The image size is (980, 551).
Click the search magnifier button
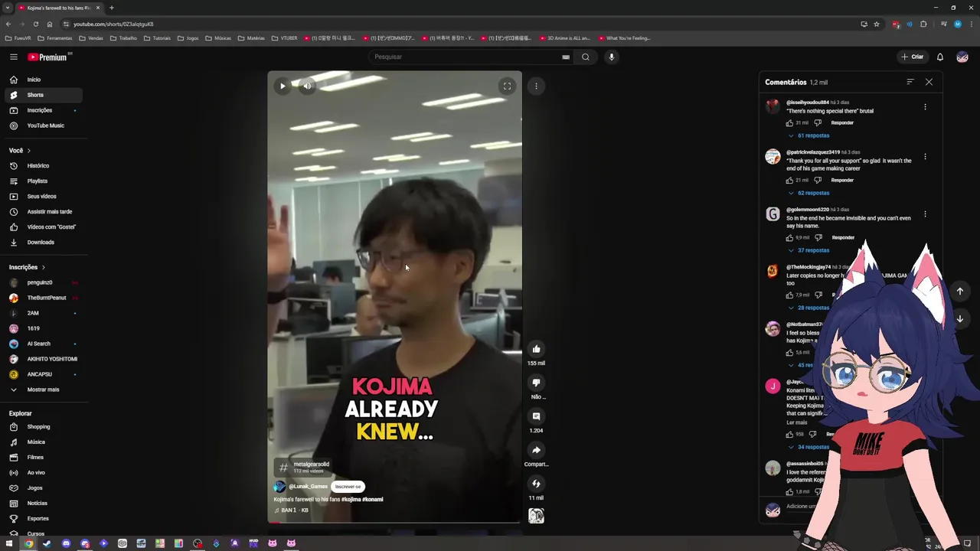tap(586, 57)
